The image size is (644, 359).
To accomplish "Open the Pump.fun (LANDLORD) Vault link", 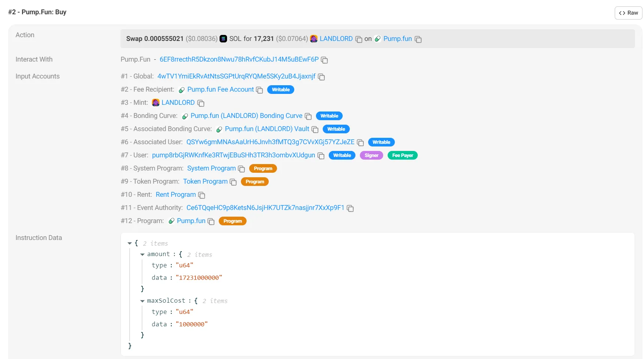I will click(267, 129).
